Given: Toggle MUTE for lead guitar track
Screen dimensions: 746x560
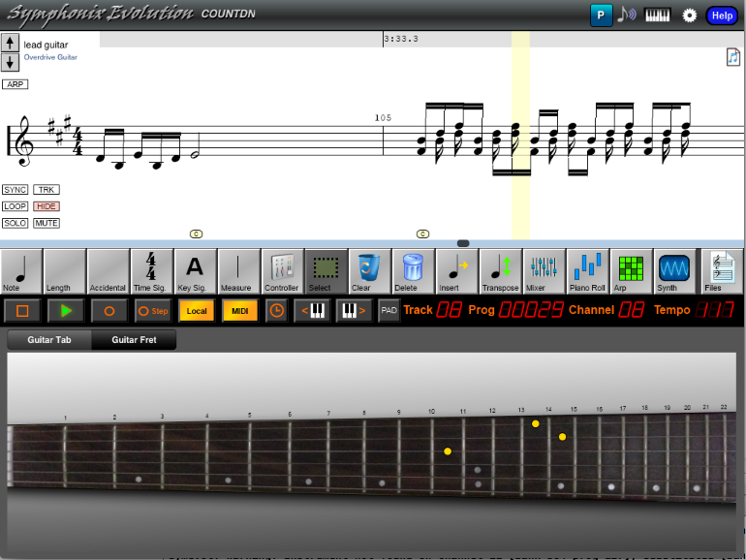Looking at the screenshot, I should [47, 223].
